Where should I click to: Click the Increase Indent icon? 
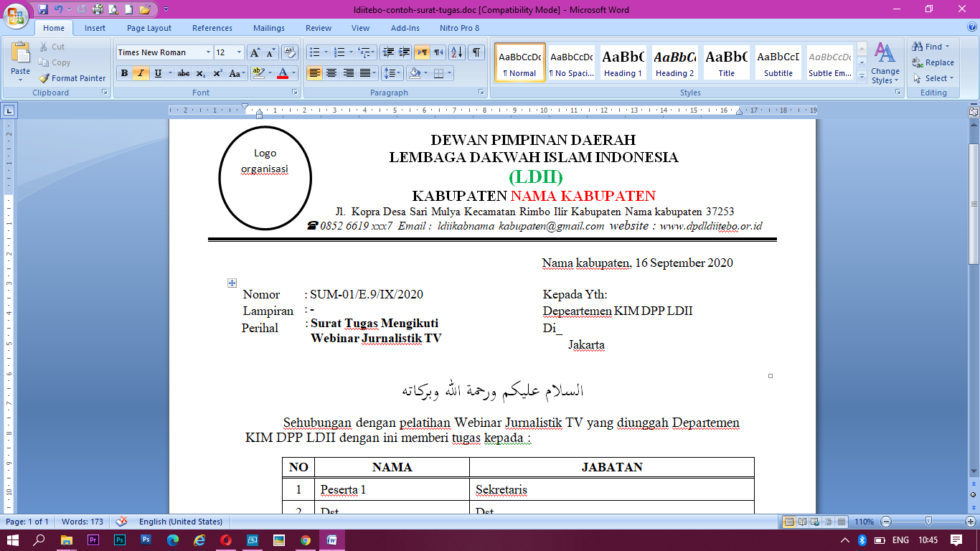pos(404,52)
